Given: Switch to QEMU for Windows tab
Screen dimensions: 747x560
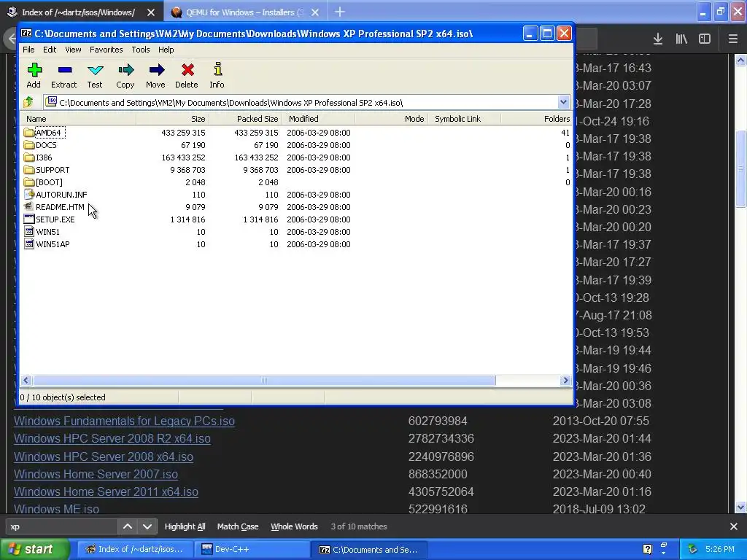Looking at the screenshot, I should tap(244, 12).
